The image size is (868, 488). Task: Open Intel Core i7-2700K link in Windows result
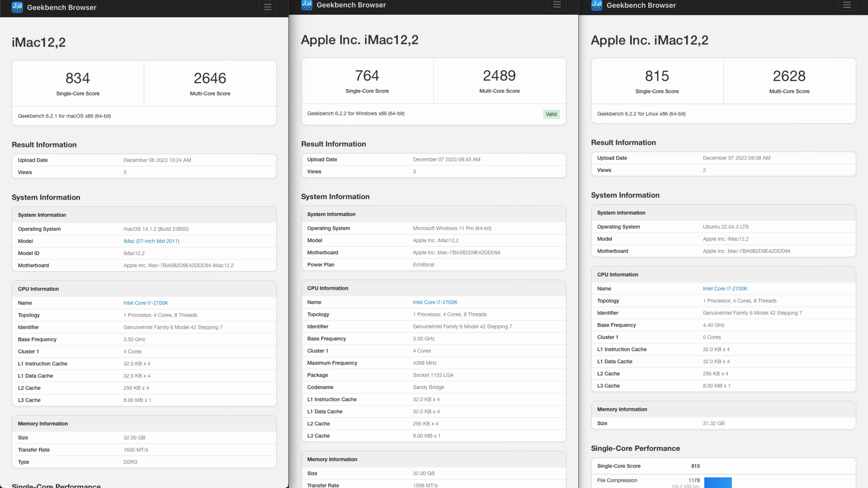pos(435,302)
